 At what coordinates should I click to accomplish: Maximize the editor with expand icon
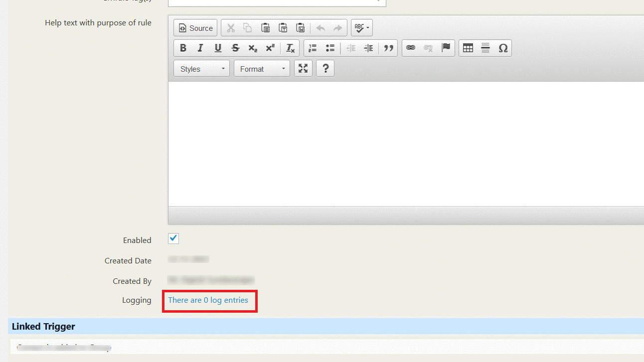click(x=303, y=69)
